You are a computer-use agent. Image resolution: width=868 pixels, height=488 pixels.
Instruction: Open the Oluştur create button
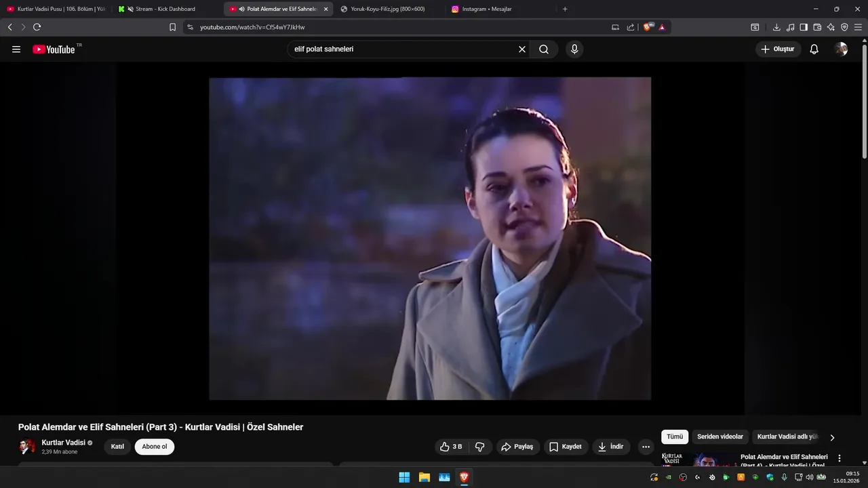tap(778, 49)
